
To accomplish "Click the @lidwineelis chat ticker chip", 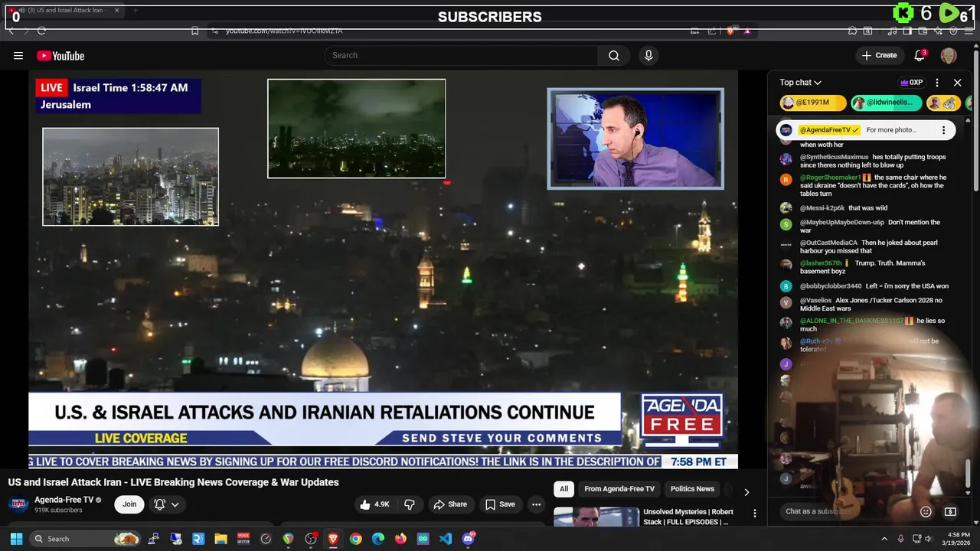I will [886, 103].
